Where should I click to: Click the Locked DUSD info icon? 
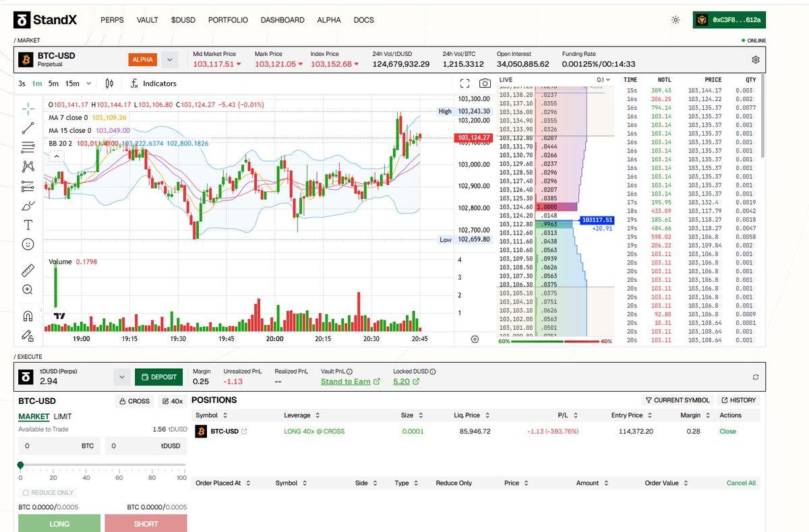(433, 371)
